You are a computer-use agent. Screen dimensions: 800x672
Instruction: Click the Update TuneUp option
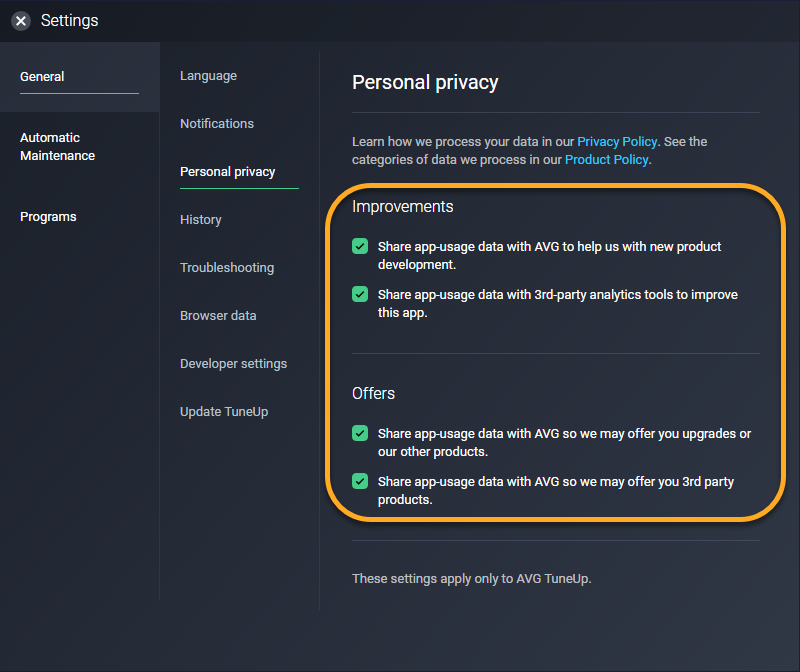tap(224, 412)
